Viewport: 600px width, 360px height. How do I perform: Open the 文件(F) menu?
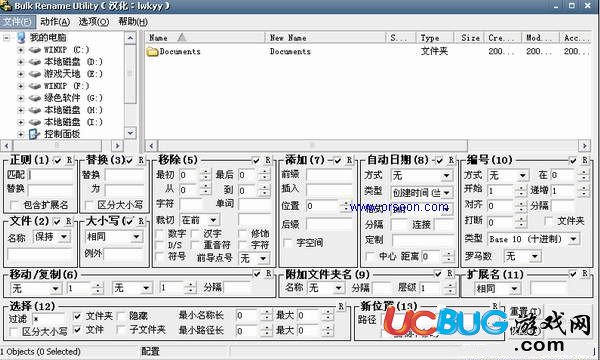pos(17,22)
